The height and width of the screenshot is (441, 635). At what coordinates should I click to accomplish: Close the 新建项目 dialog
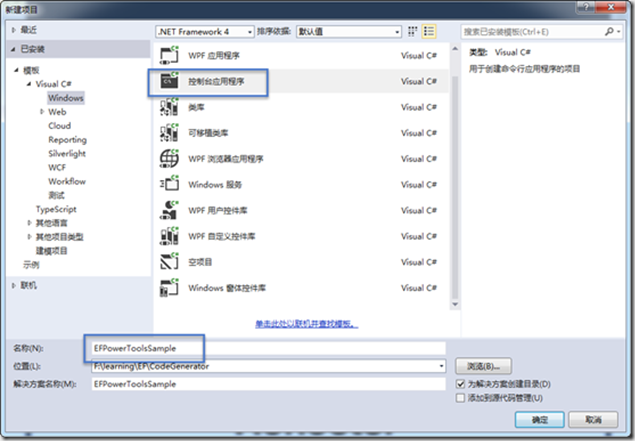(x=611, y=7)
